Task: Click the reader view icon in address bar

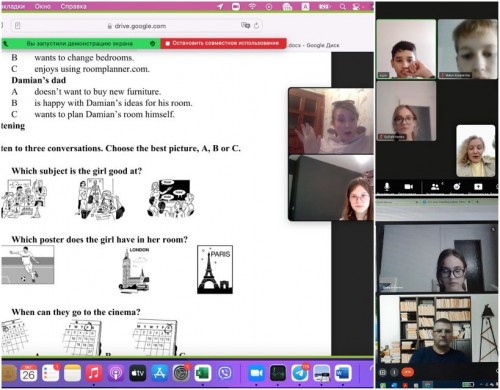Action: click(x=18, y=26)
